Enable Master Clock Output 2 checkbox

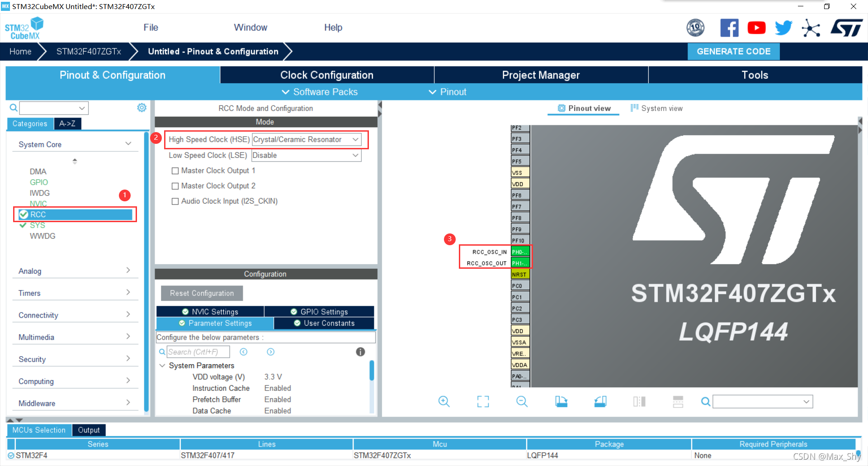coord(175,186)
